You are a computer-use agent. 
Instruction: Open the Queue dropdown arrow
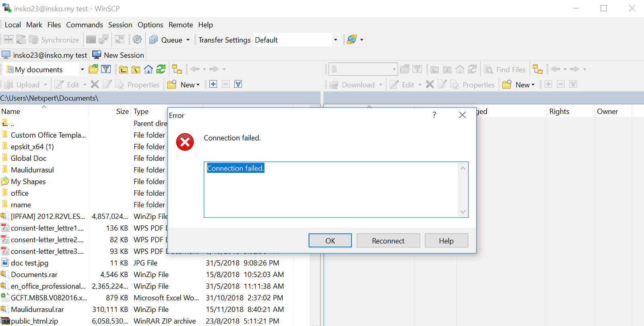188,40
